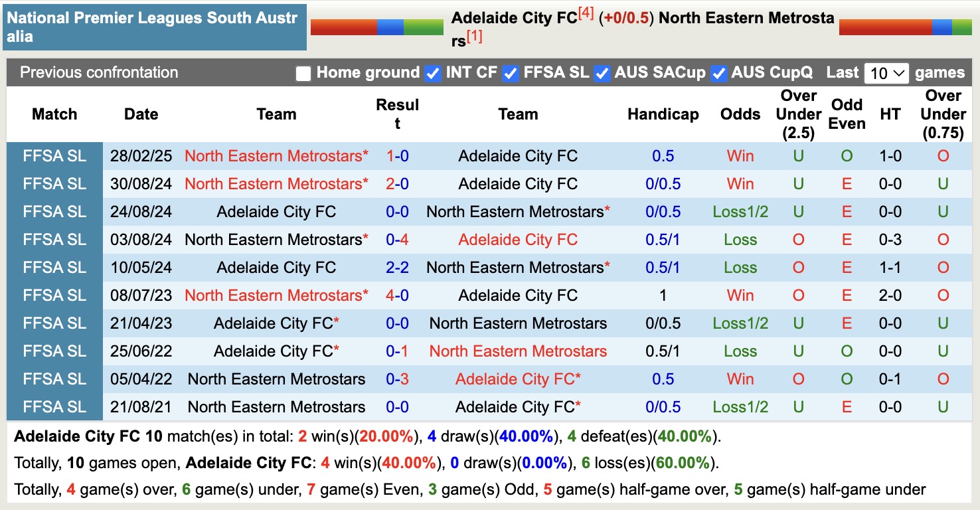Screen dimensions: 980x510
Task: Open the Last games count dropdown
Action: (x=887, y=73)
